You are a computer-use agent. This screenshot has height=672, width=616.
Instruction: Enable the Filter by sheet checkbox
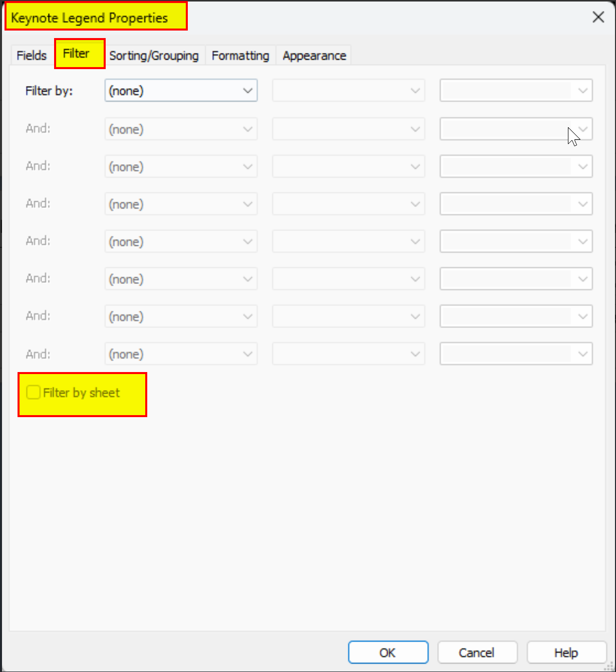[34, 393]
